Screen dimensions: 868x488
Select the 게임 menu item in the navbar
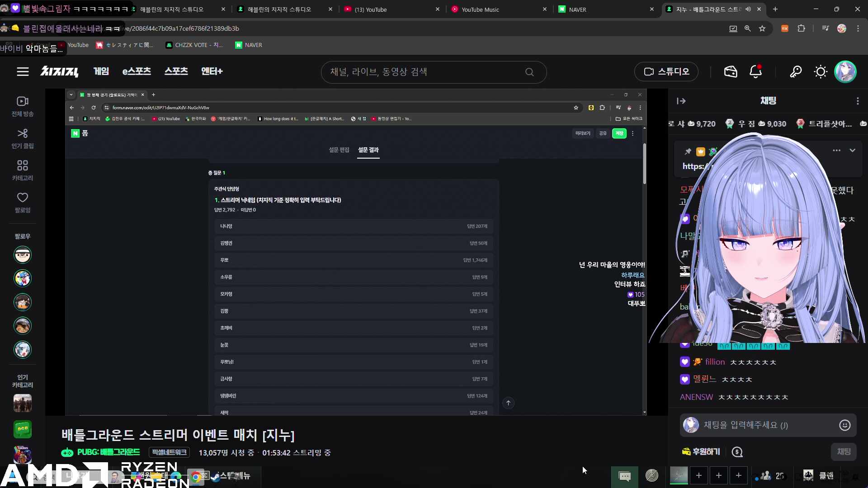click(101, 71)
